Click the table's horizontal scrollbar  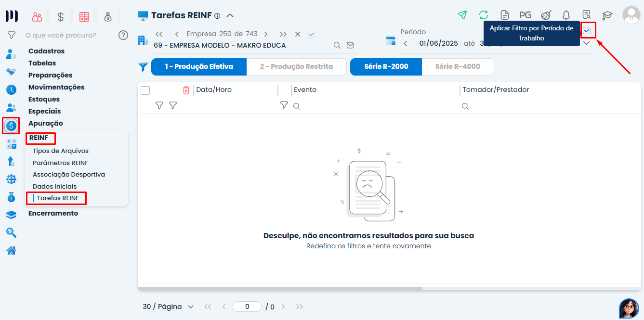pyautogui.click(x=280, y=289)
